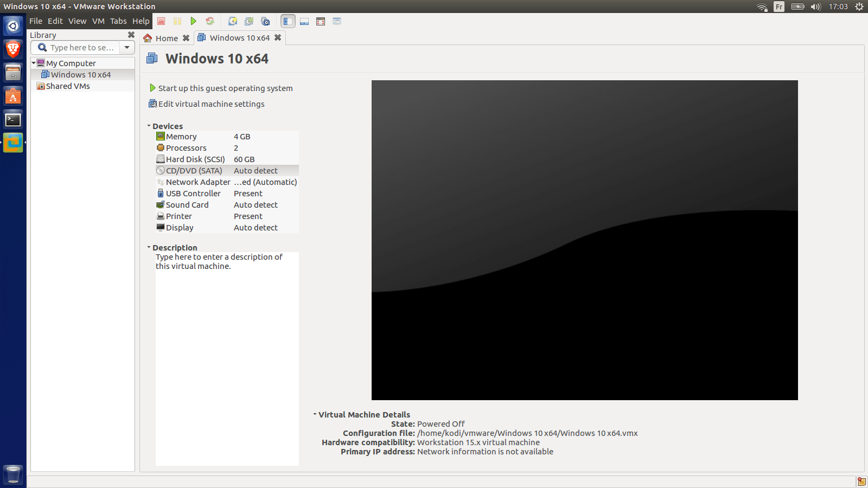This screenshot has width=868, height=488.
Task: Expand My Computer in the library tree
Action: 34,63
